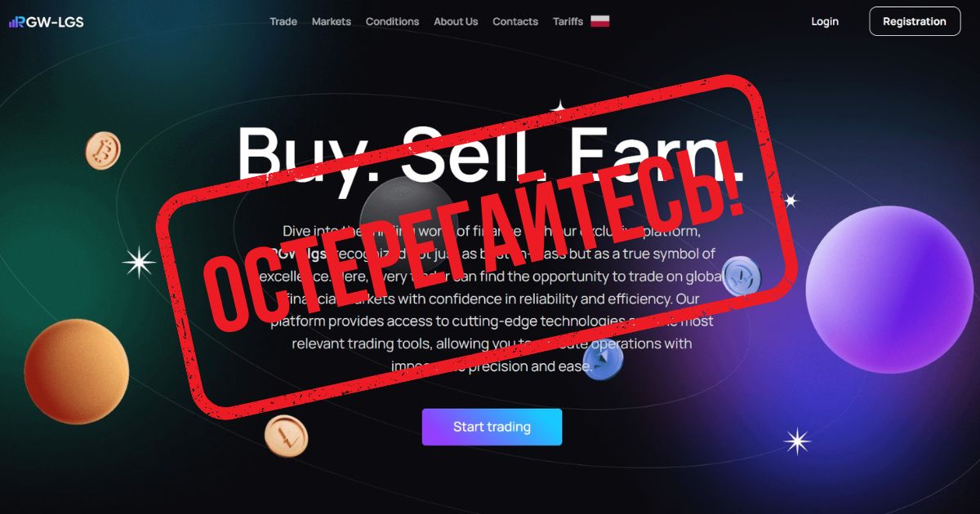This screenshot has width=980, height=514.
Task: Click the lower blue coin icon
Action: tap(603, 360)
